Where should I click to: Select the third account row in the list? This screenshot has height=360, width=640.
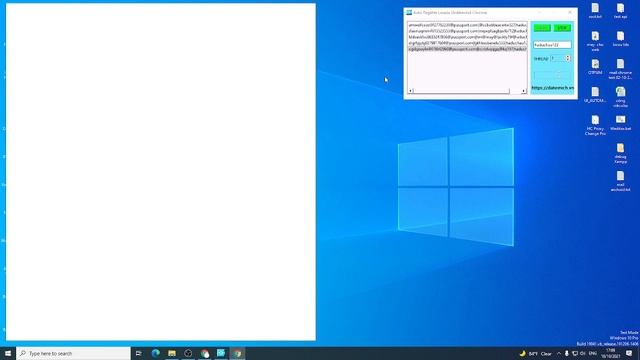click(467, 37)
